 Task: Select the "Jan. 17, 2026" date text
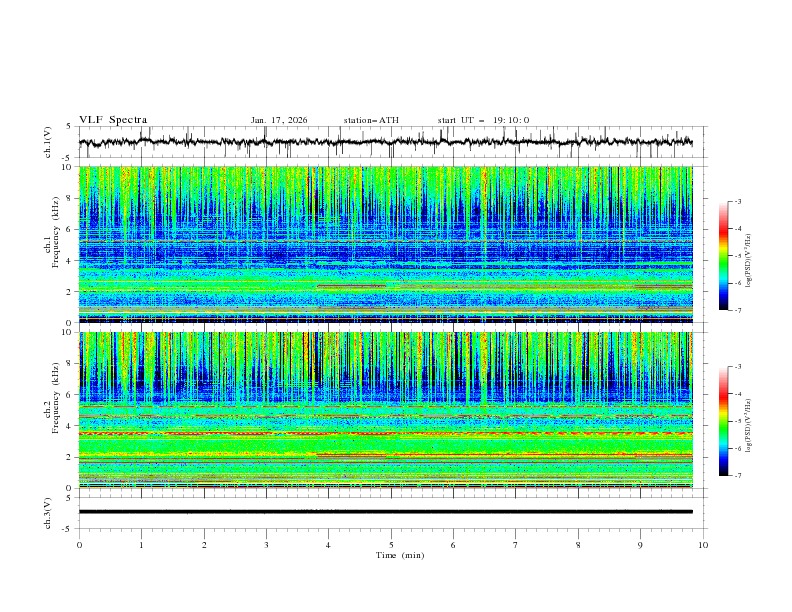pos(279,120)
